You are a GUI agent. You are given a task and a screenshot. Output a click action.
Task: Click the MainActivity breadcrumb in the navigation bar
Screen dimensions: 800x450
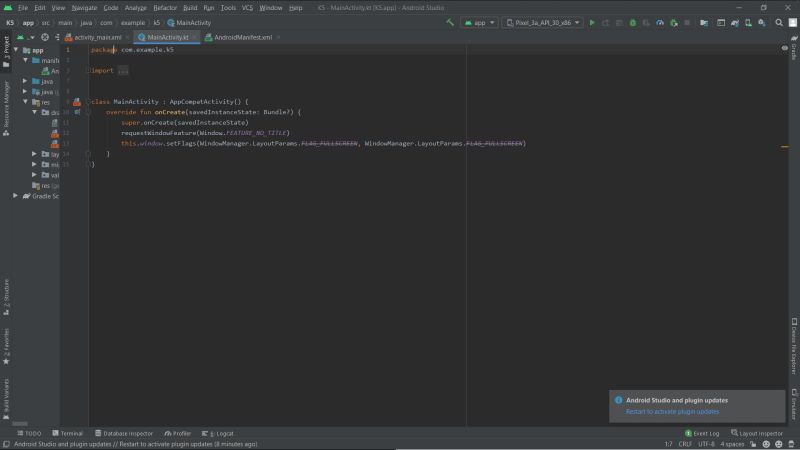pyautogui.click(x=189, y=22)
